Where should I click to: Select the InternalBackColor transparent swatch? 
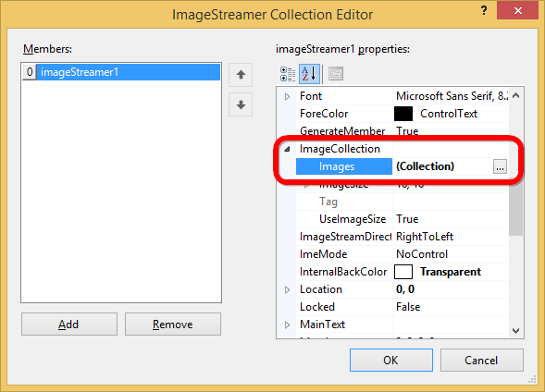coord(403,272)
